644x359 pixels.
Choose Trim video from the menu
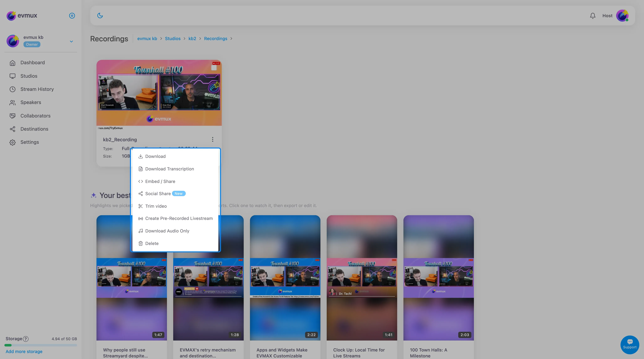(175, 206)
